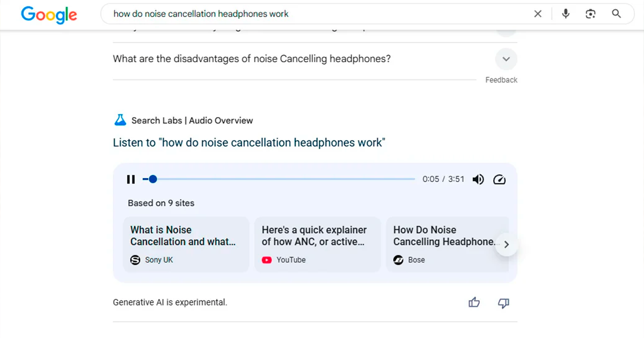Click the Listen to headline text
Image resolution: width=644 pixels, height=338 pixels.
249,143
